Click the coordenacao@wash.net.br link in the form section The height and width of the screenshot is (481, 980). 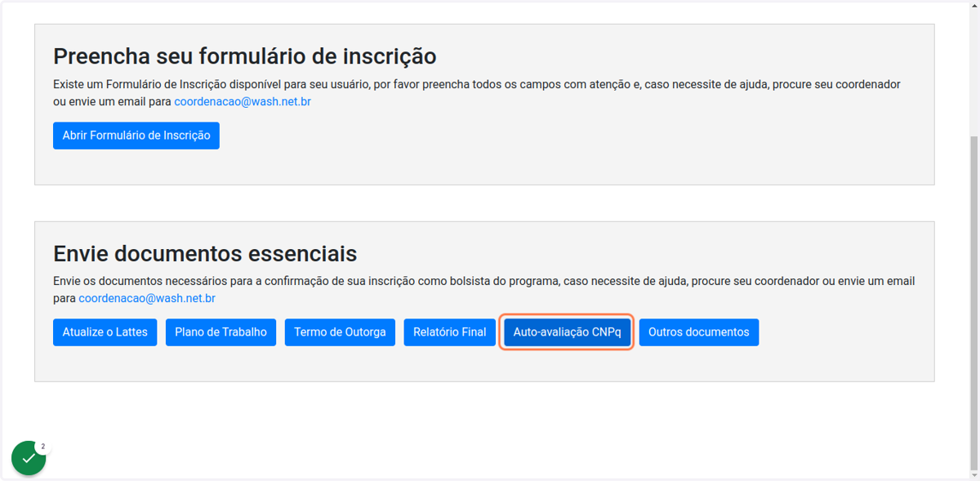pos(243,102)
